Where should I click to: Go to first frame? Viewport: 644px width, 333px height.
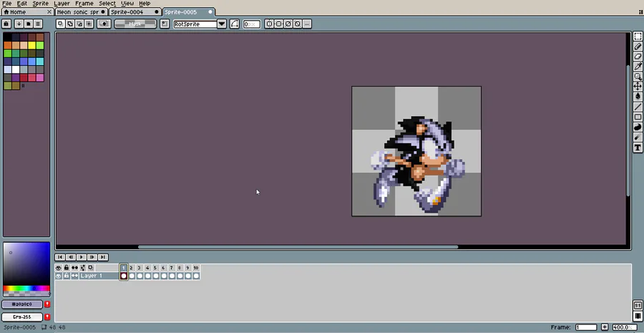(60, 257)
